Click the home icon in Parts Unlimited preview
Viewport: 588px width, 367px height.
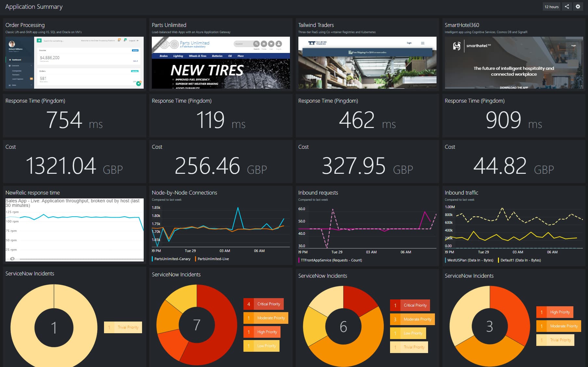264,44
